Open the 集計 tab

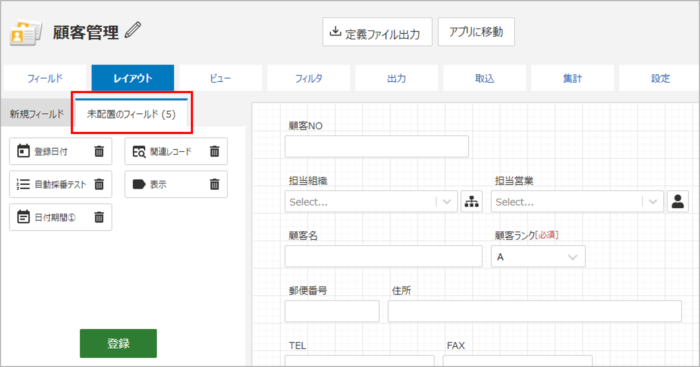(572, 78)
